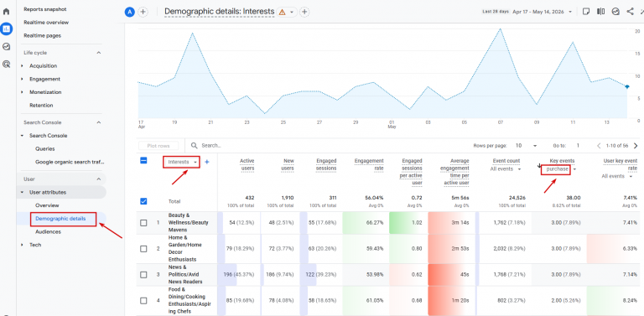644x316 pixels.
Task: Open Reports snapshot
Action: click(x=45, y=9)
